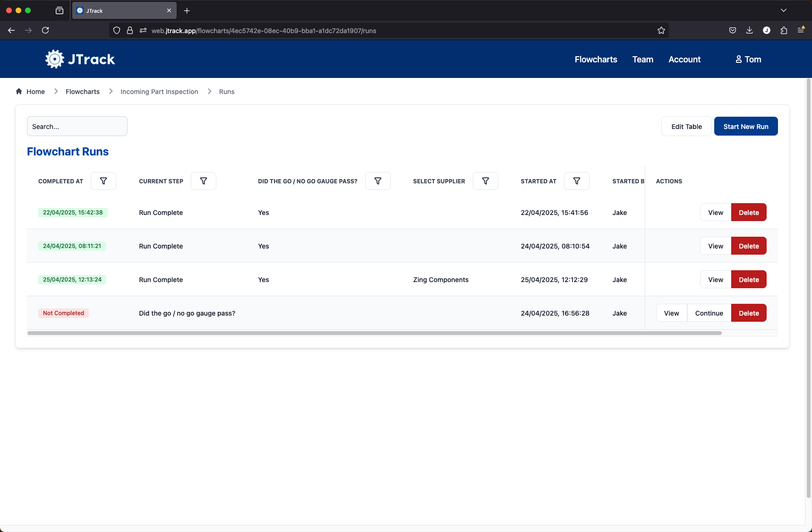Delete the run completed 24/04/2025, 08:11:21
The width and height of the screenshot is (812, 532).
click(x=748, y=246)
